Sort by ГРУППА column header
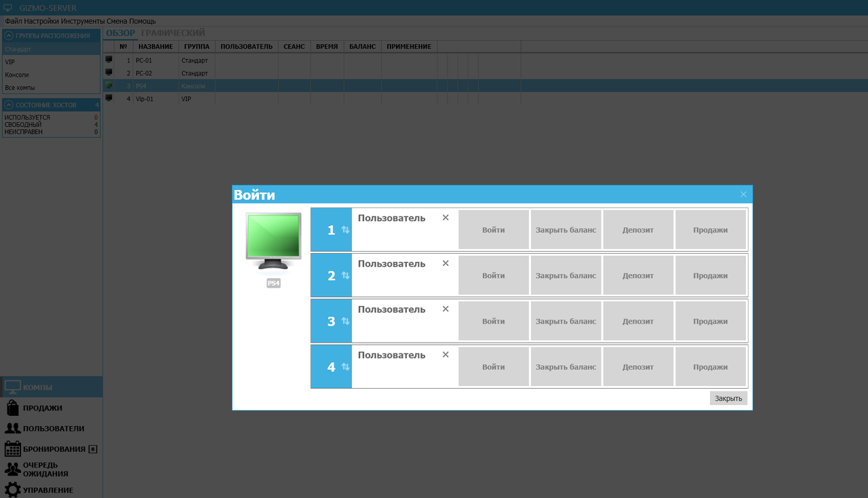 click(197, 46)
